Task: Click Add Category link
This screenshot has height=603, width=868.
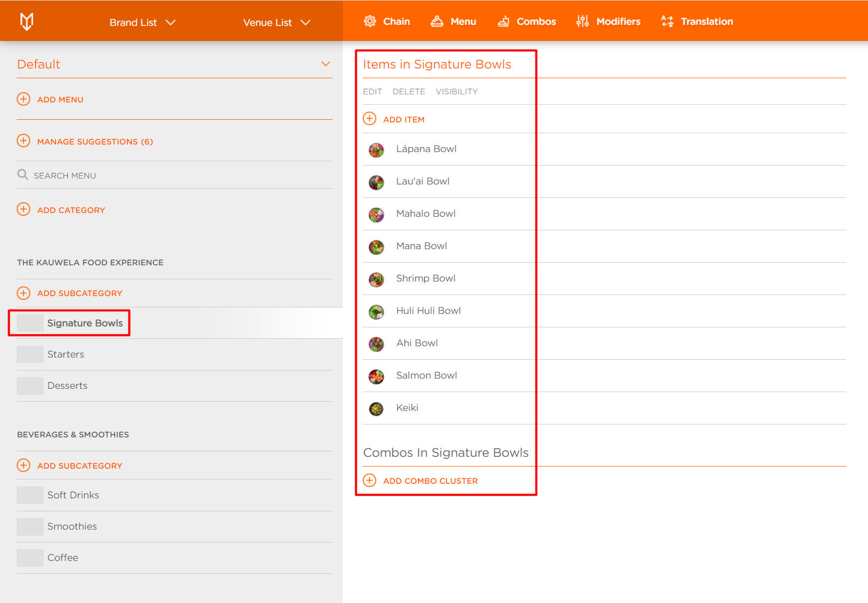Action: point(71,210)
